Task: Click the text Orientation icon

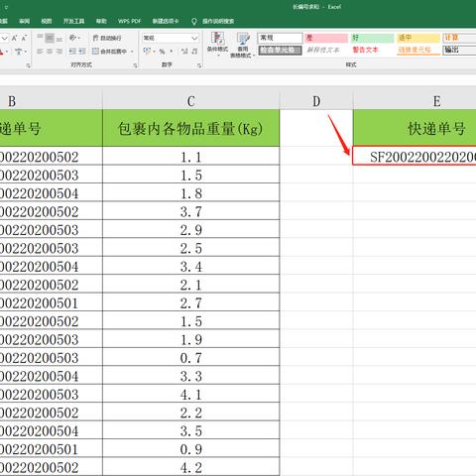Action: [72, 38]
